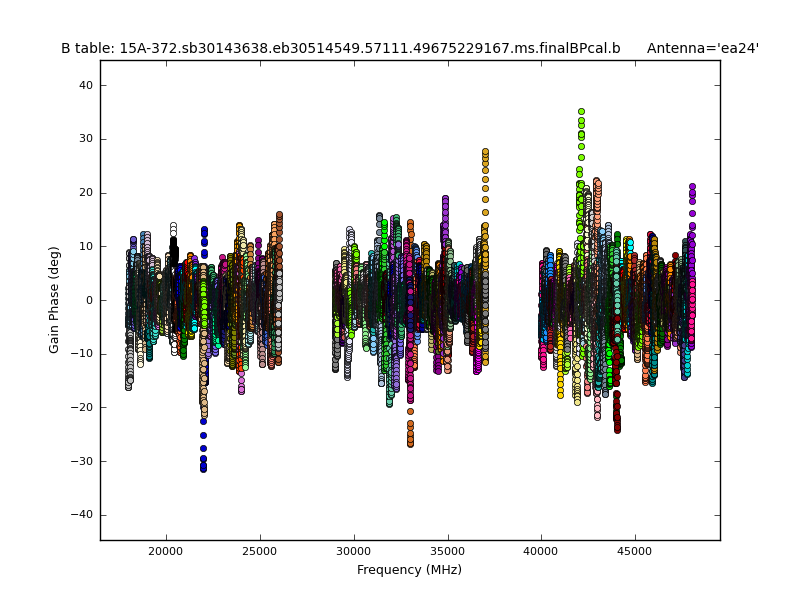
Task: Click the lowest blue data point near 22000 MHz
Action: point(203,468)
